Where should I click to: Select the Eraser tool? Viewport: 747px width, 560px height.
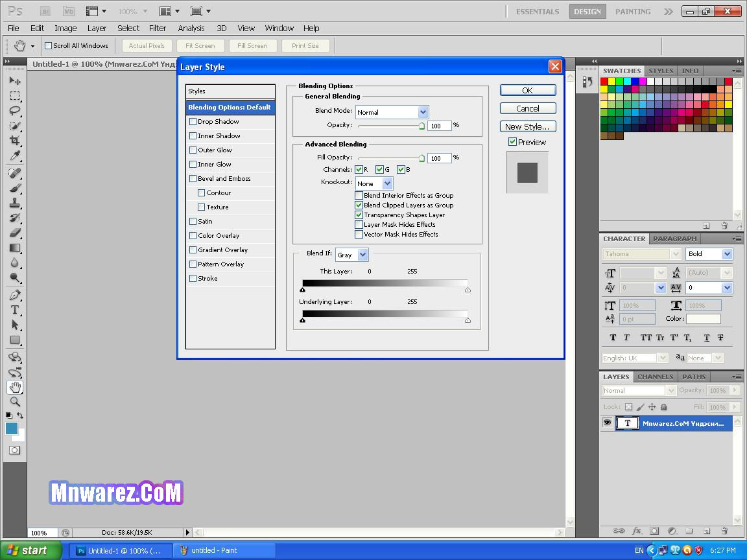pyautogui.click(x=15, y=233)
